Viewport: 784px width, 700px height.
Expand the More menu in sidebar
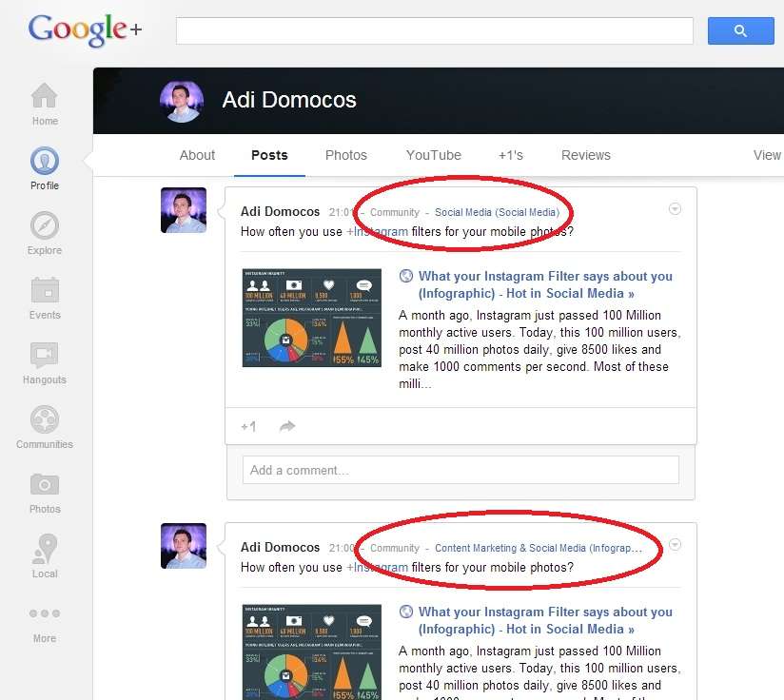(x=45, y=625)
